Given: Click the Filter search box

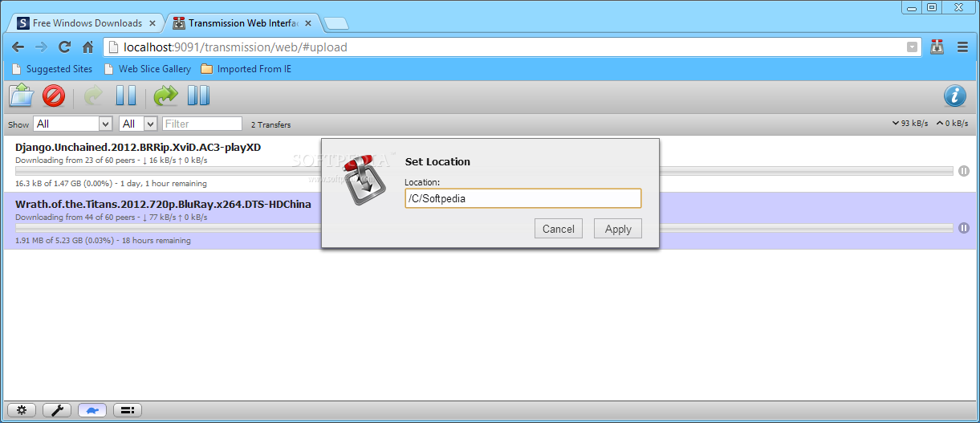Looking at the screenshot, I should (x=202, y=124).
